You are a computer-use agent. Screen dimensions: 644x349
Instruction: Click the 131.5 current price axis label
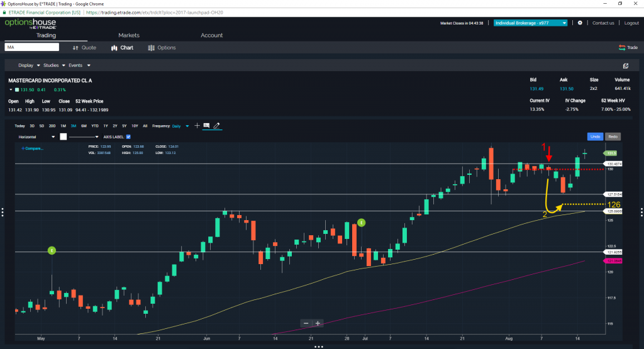coord(611,153)
